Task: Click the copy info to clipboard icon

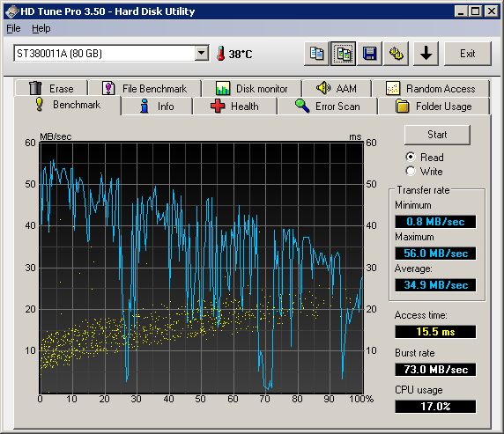Action: pos(316,54)
